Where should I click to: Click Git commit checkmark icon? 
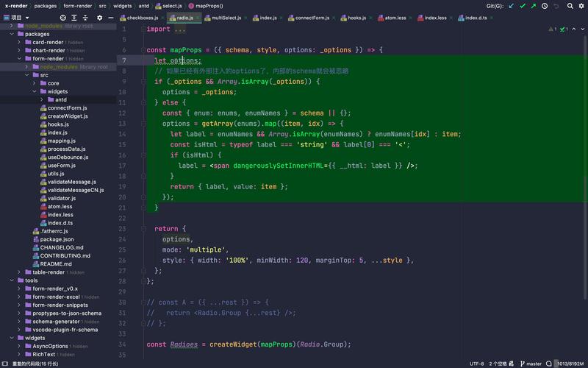point(523,6)
